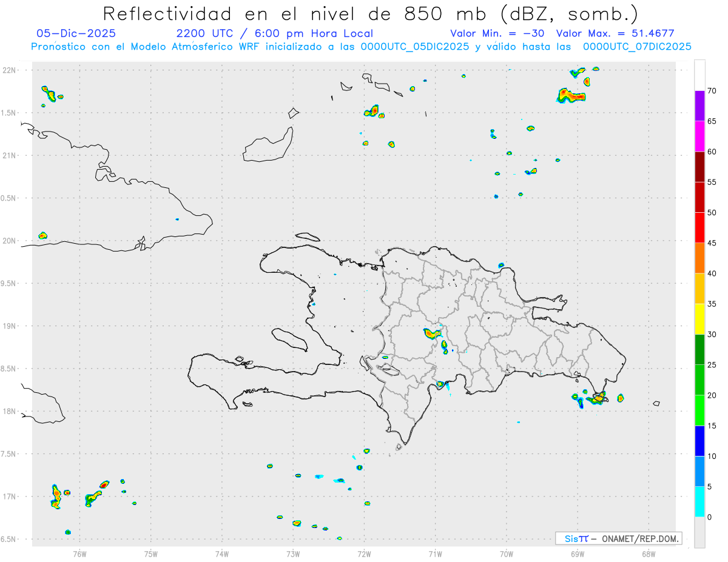
Task: Click the '22N' latitude axis label
Action: (x=9, y=70)
